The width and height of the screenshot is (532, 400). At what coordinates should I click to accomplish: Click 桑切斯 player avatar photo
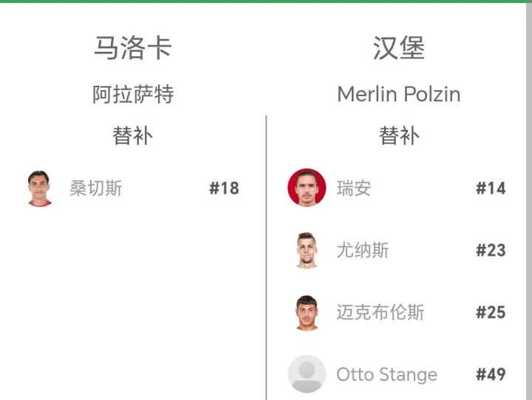pyautogui.click(x=40, y=189)
